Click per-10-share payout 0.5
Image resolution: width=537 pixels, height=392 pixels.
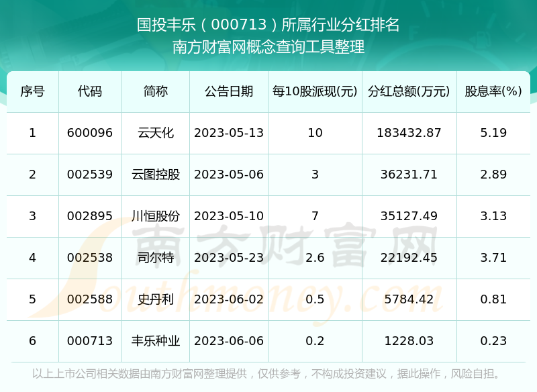coord(315,299)
